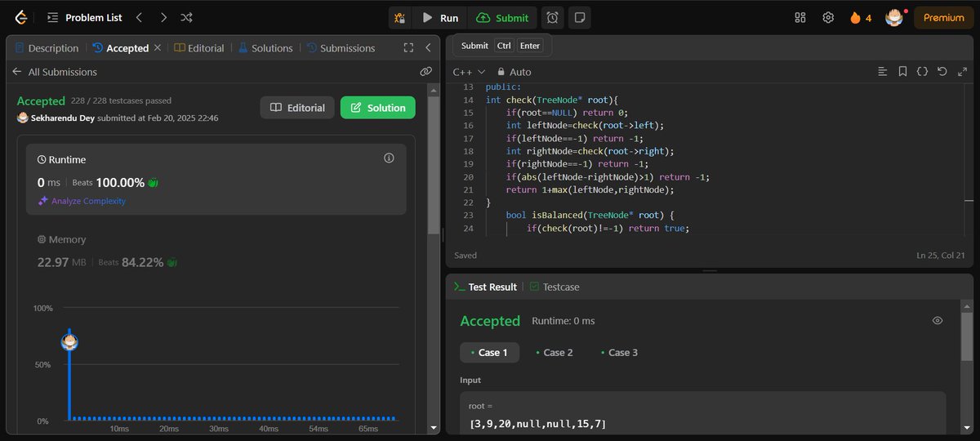Switch to the Submissions tab
980x441 pixels.
pos(341,48)
